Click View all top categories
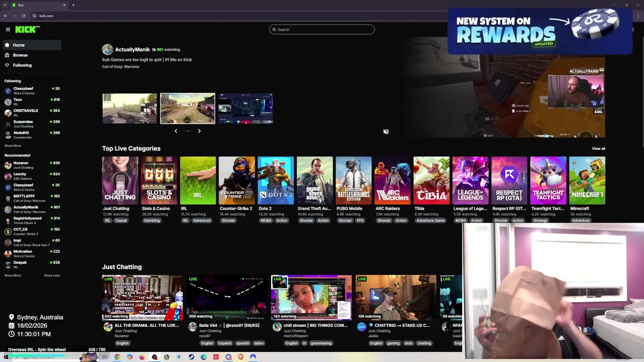Image resolution: width=644 pixels, height=362 pixels. coord(598,149)
